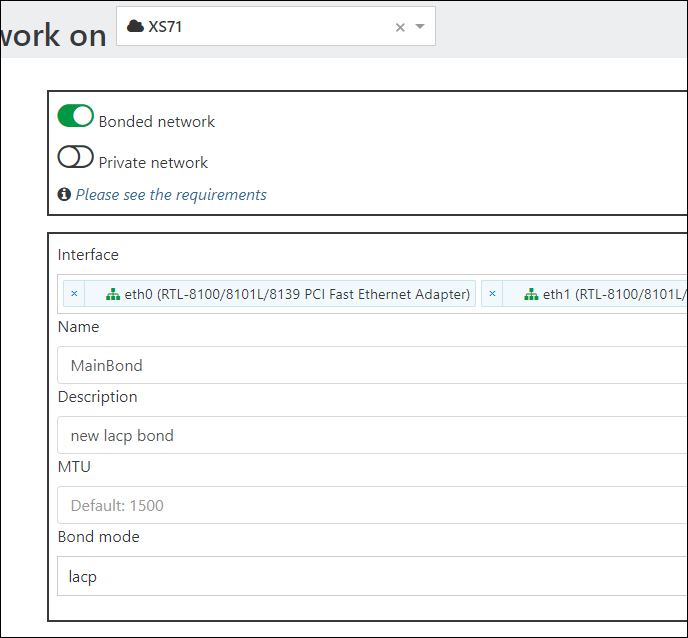This screenshot has width=688, height=638.
Task: Click the cloud pool icon beside XS71
Action: [x=135, y=26]
